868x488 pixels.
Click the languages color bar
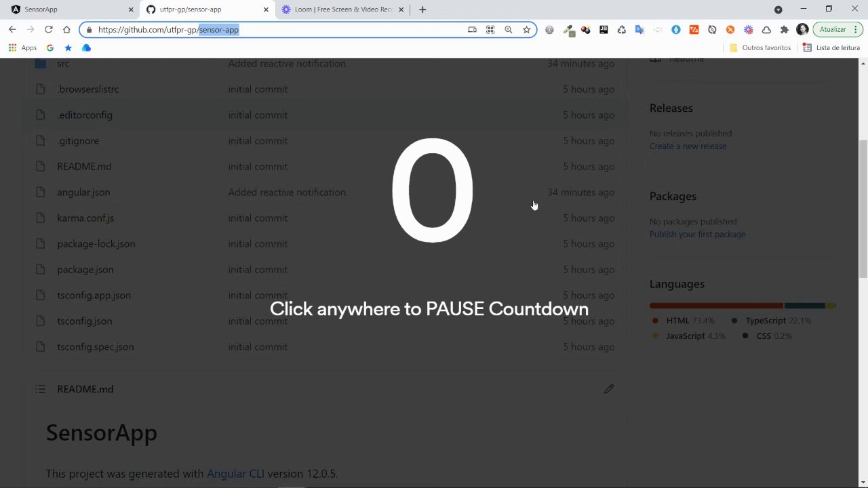(x=743, y=306)
